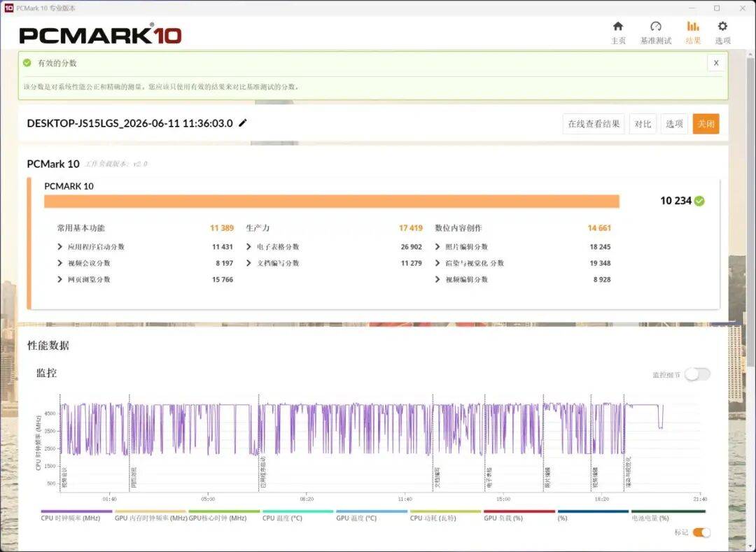Viewport: 756px width, 552px height.
Task: Open the Options (选项) gear icon
Action: coord(722,27)
